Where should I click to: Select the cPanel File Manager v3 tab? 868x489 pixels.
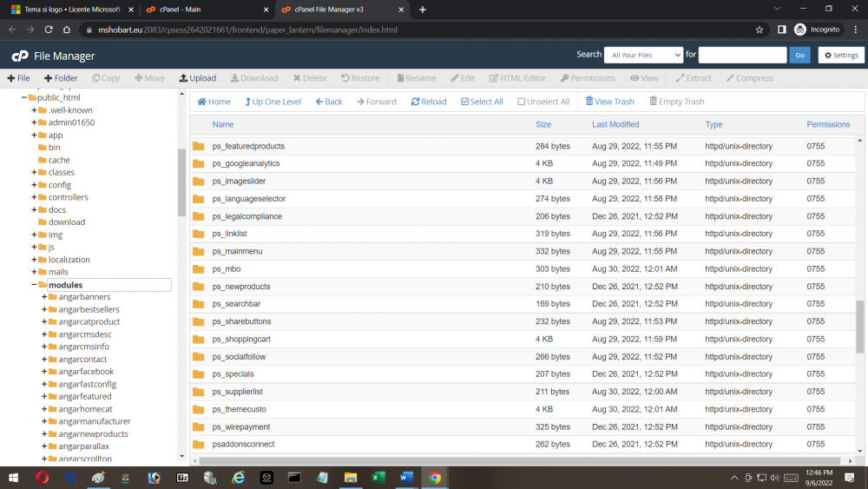coord(341,10)
